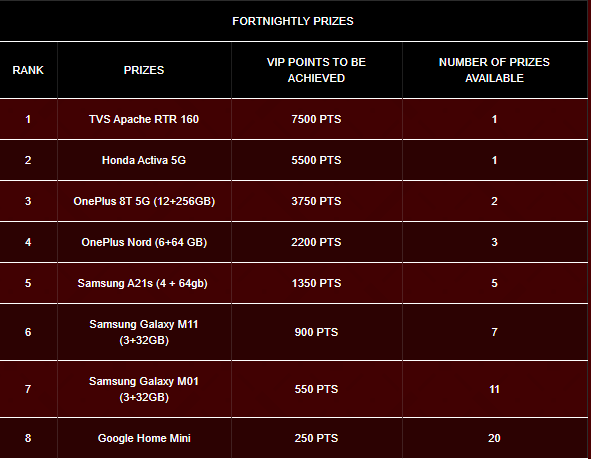Image resolution: width=591 pixels, height=459 pixels.
Task: Select the TVS Apache RTR 160 prize cell
Action: tap(144, 119)
